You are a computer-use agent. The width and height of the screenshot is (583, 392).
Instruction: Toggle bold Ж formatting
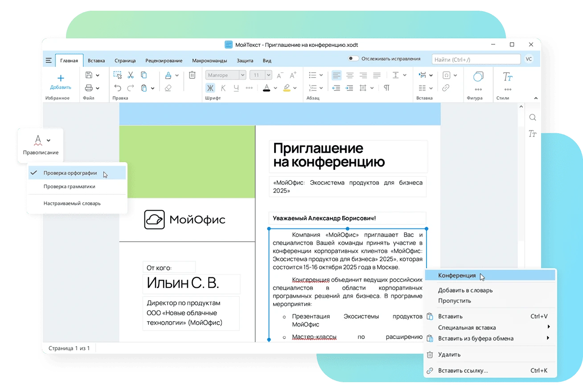[210, 88]
